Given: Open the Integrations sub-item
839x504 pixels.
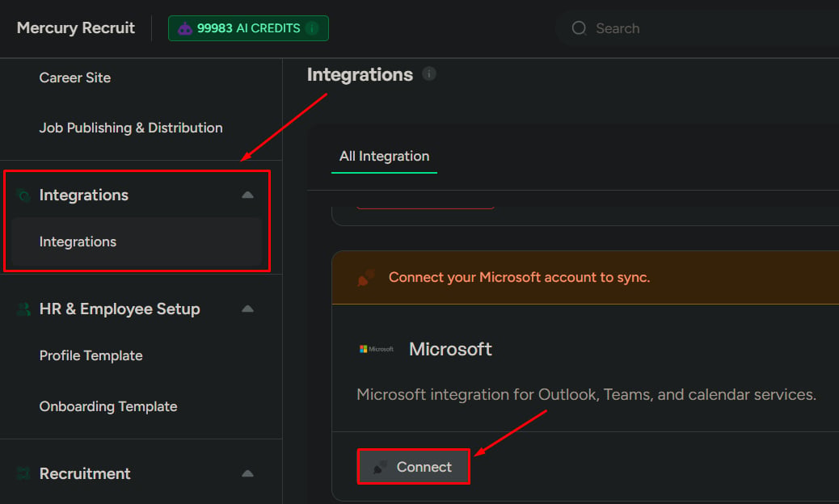Looking at the screenshot, I should point(136,241).
